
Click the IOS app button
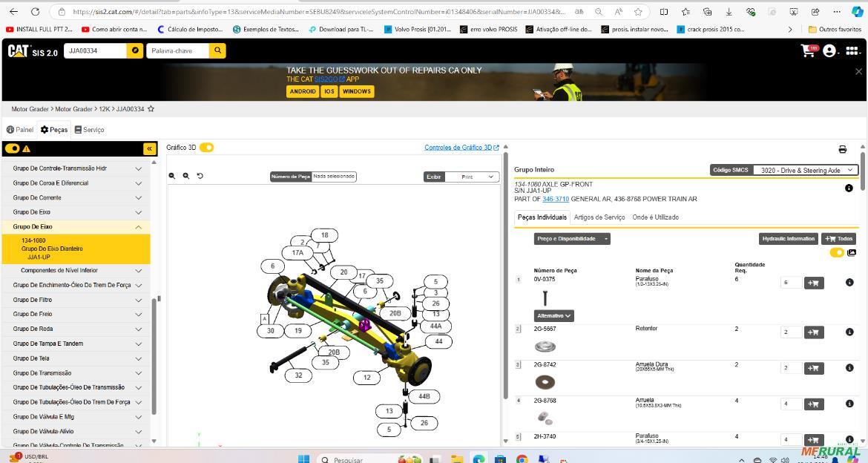tap(329, 91)
